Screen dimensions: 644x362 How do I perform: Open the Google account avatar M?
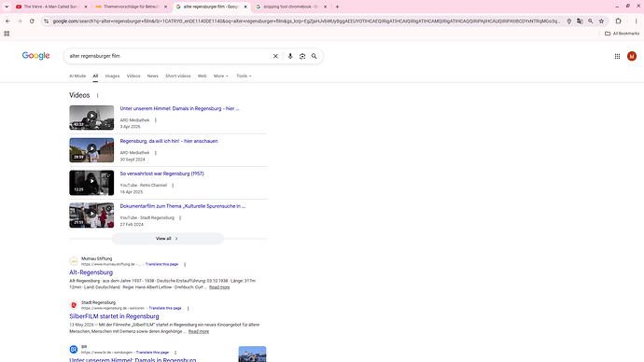coord(632,56)
